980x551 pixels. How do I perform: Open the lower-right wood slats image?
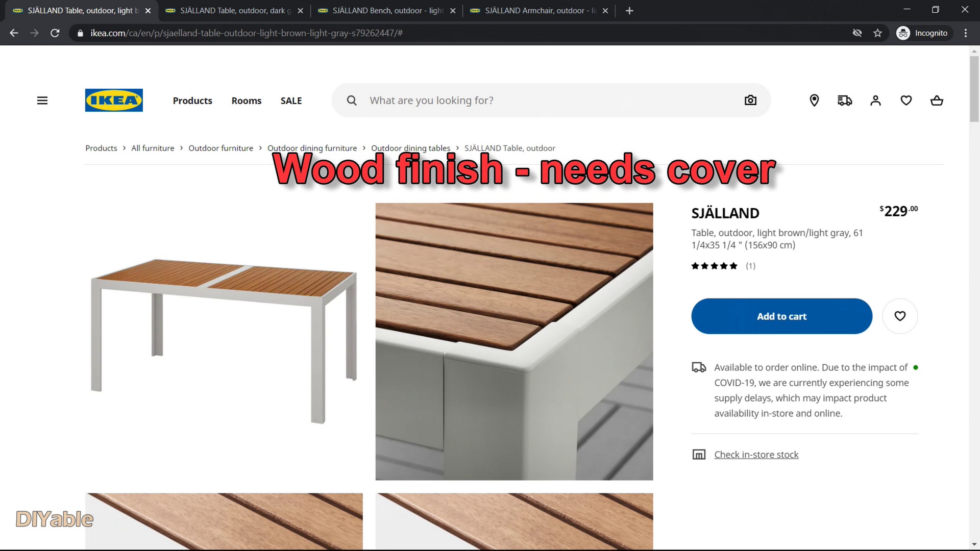[514, 521]
